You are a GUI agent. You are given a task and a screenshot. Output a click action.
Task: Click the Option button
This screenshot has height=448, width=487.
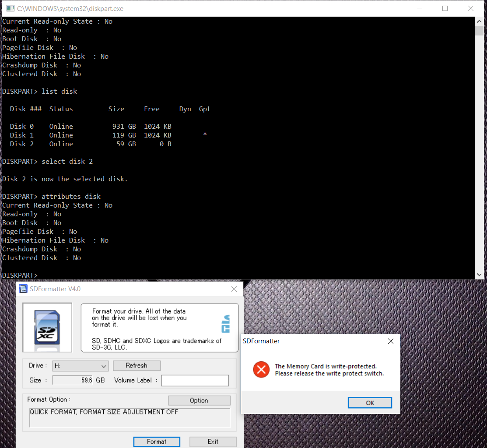click(x=199, y=400)
